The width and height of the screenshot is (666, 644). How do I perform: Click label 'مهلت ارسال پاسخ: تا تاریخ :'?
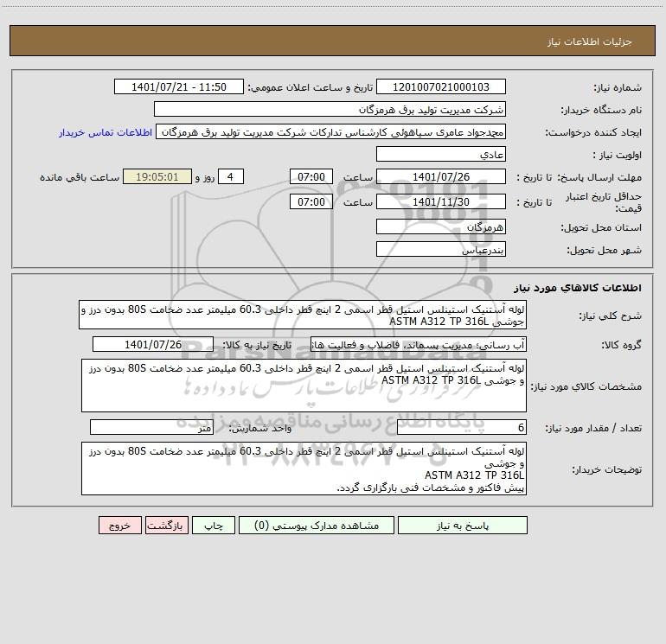[579, 177]
